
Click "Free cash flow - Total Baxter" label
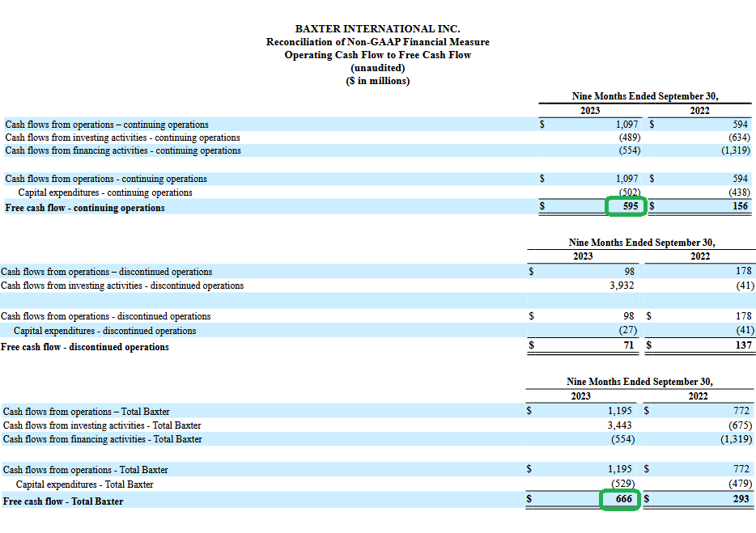pyautogui.click(x=63, y=501)
